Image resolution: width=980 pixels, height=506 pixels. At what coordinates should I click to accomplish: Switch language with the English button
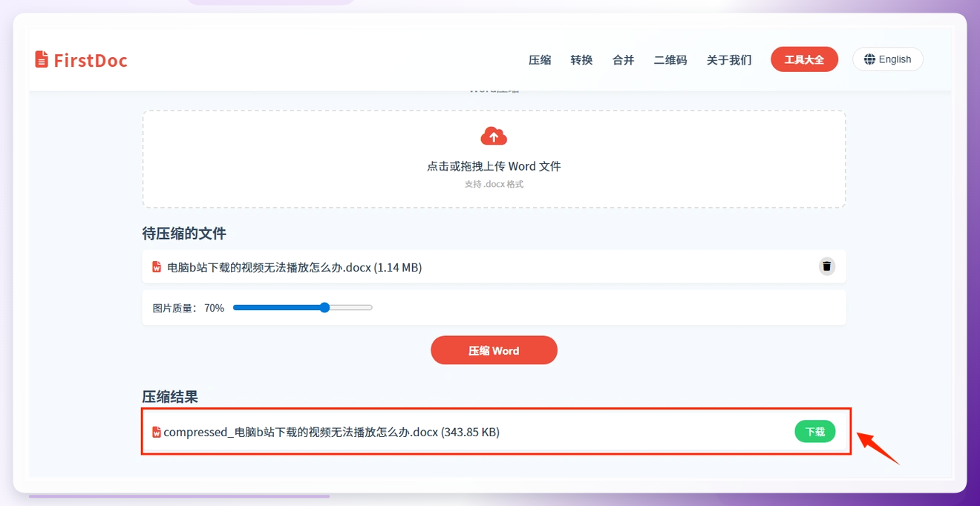(887, 59)
